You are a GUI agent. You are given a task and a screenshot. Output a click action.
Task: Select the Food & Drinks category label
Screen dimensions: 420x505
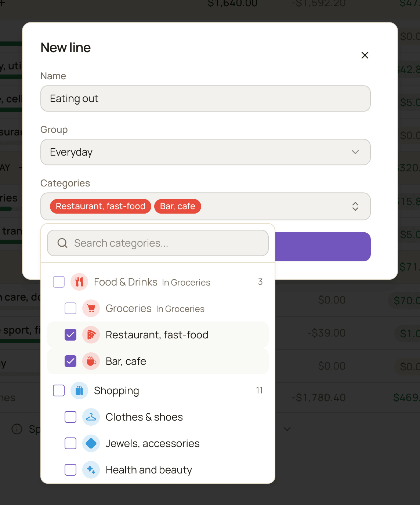coord(126,282)
